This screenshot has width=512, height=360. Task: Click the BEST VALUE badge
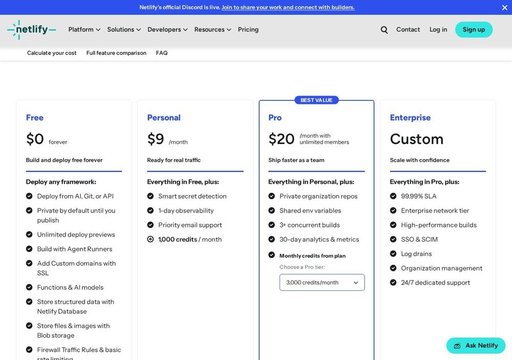click(x=316, y=100)
